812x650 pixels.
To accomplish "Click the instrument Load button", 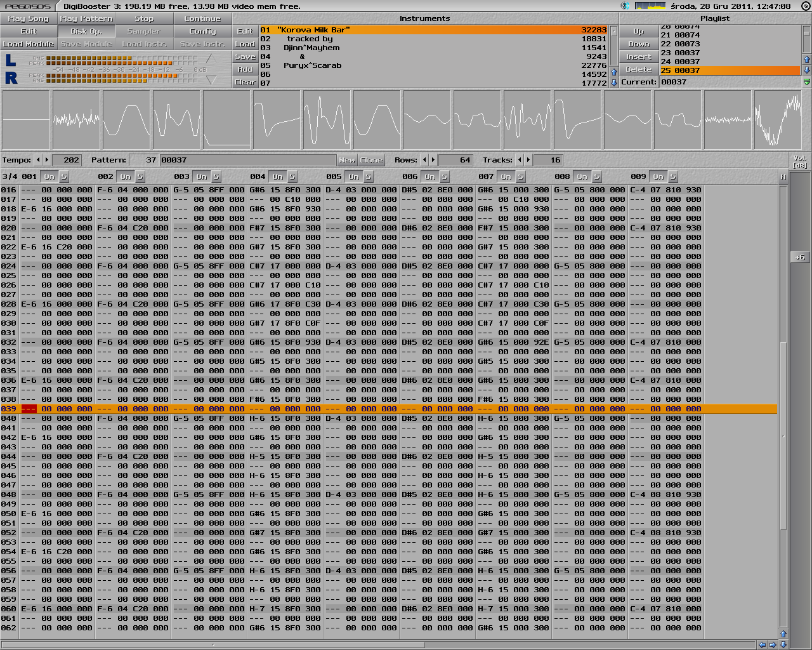I will click(x=246, y=44).
